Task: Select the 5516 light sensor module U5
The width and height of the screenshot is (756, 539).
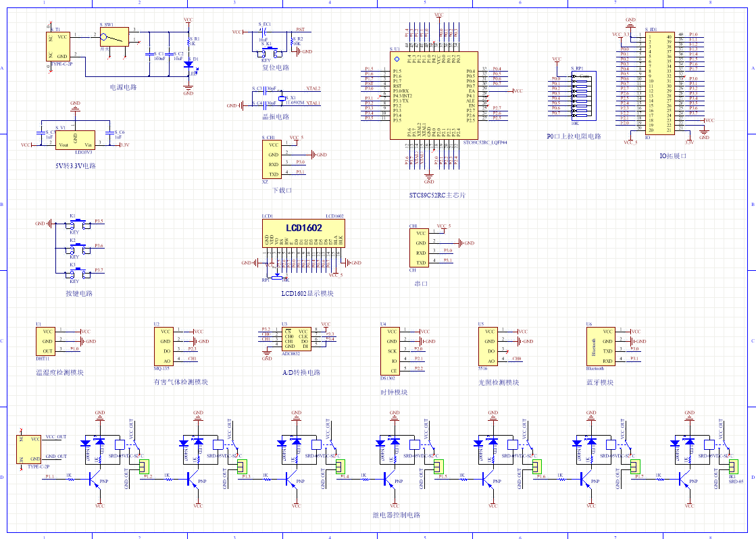Action: pyautogui.click(x=489, y=346)
